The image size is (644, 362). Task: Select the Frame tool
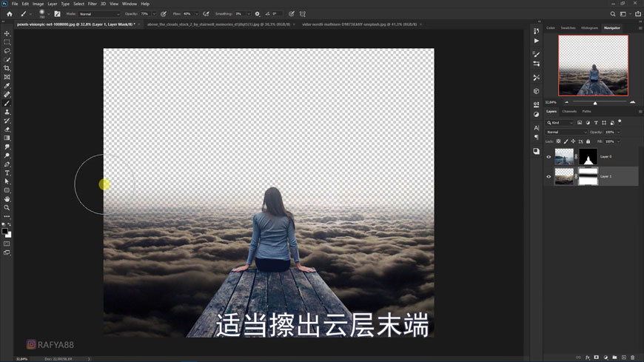pos(7,77)
